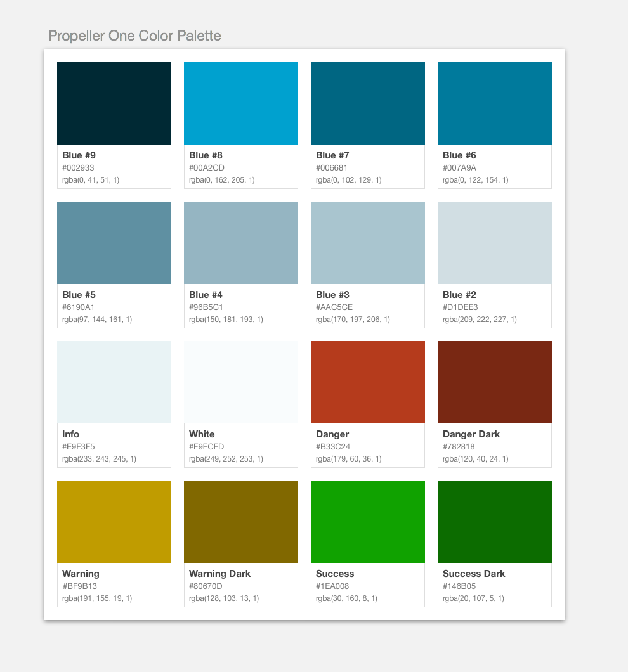Click the Info name label

tap(71, 434)
